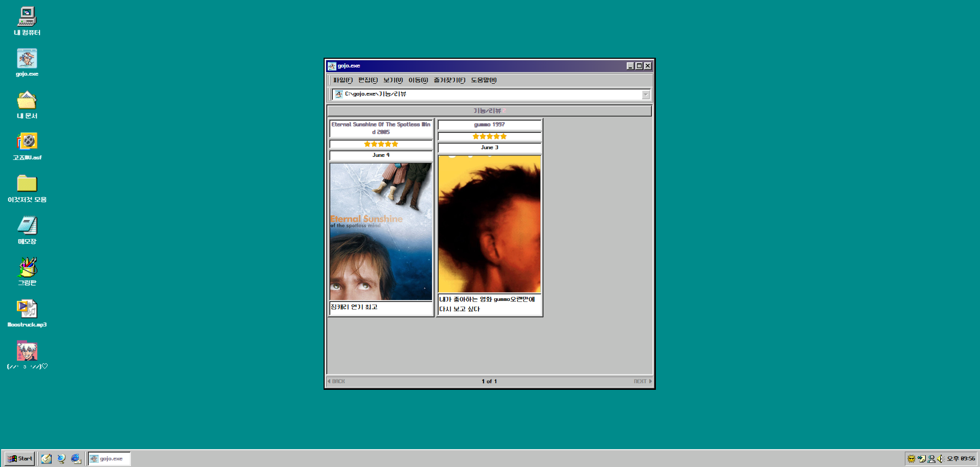
Task: Select the Moostruck.mp3 file icon
Action: tap(27, 313)
